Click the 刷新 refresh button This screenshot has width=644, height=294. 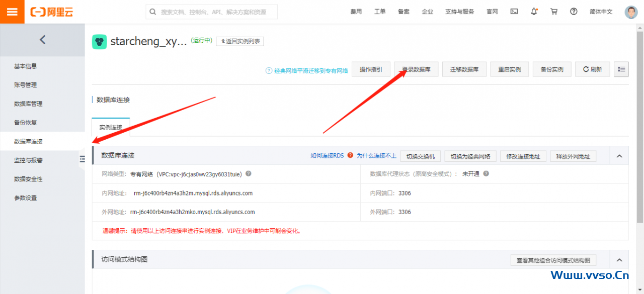click(x=592, y=69)
